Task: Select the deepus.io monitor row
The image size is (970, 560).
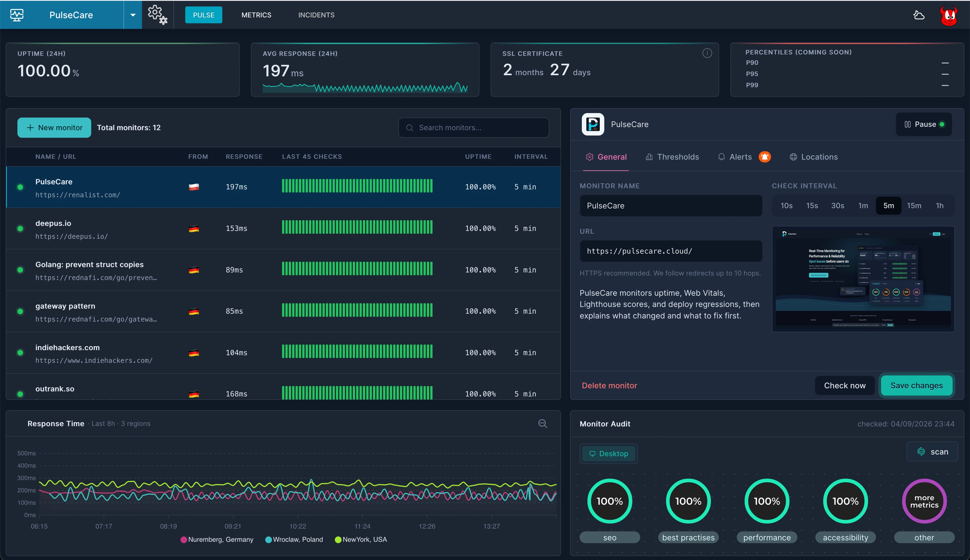Action: (283, 228)
